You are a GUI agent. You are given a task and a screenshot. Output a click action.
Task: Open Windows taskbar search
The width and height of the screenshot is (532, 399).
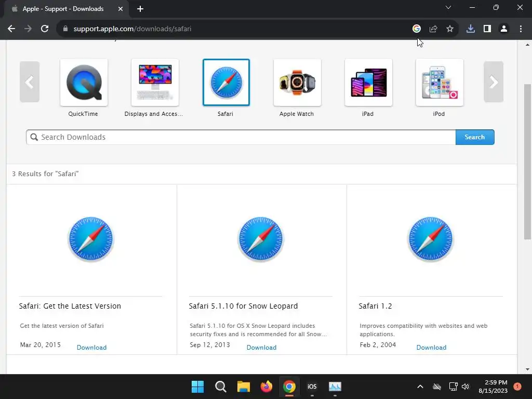tap(220, 387)
